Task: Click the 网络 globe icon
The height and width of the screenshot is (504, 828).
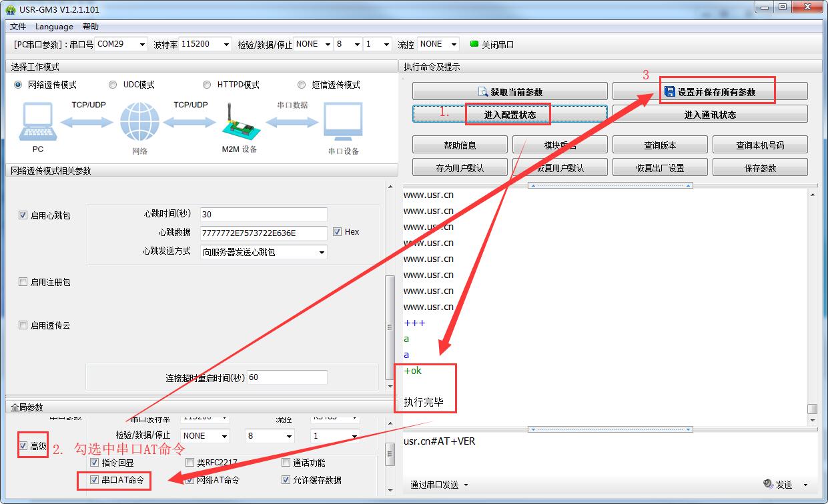Action: click(139, 123)
